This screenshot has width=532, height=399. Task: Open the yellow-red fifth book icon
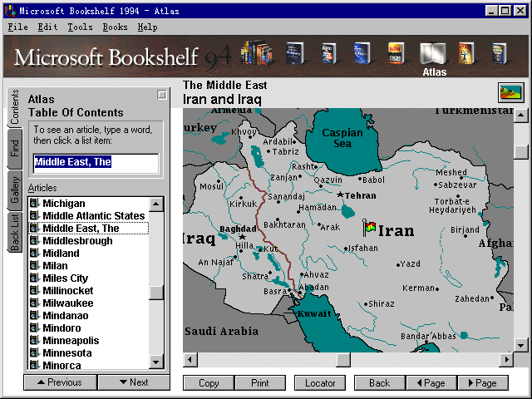396,53
